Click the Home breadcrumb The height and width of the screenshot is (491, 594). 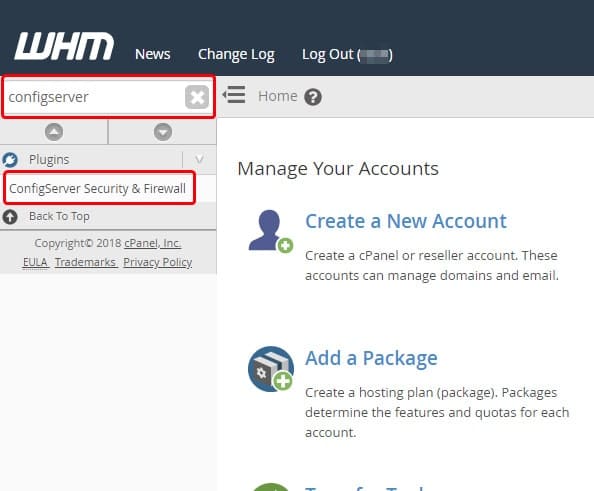(x=278, y=96)
